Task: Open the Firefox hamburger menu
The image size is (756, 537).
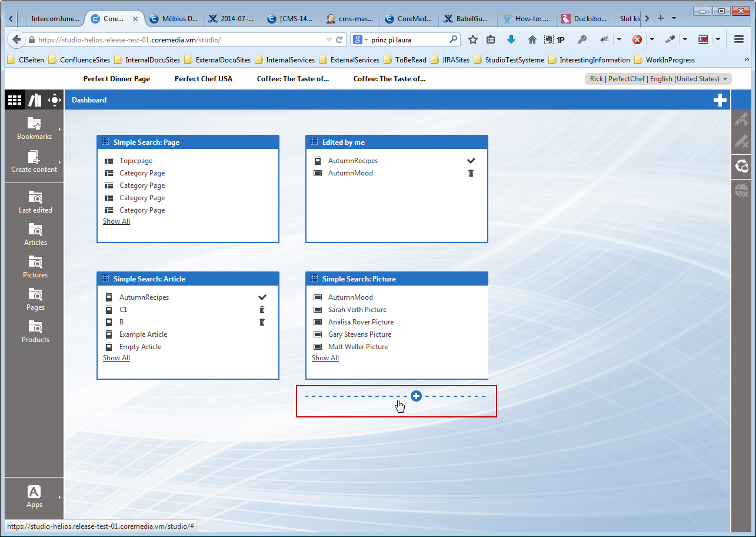Action: (x=740, y=39)
